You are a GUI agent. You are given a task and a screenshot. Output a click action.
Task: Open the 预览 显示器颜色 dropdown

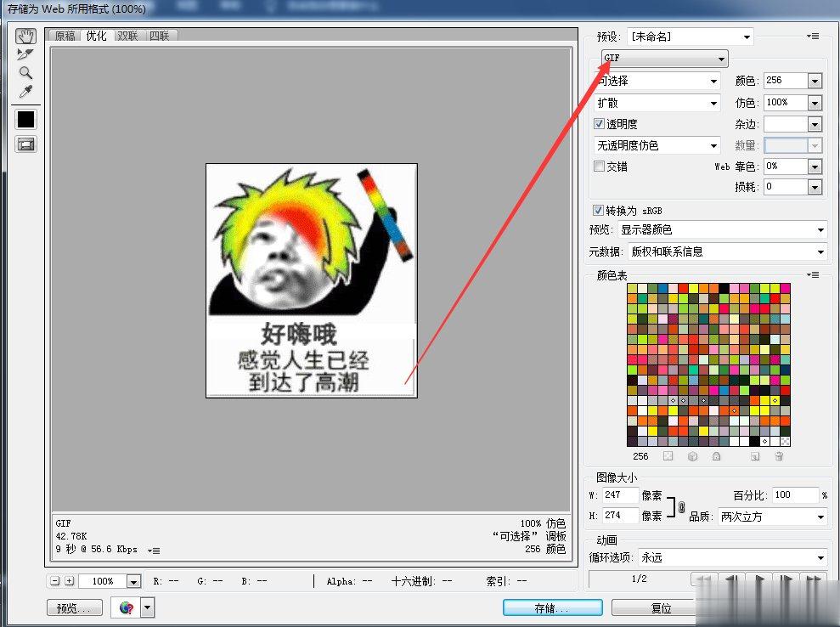pyautogui.click(x=722, y=230)
